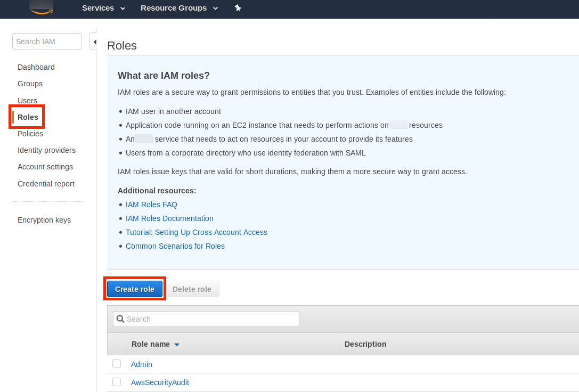Viewport: 579px width, 392px height.
Task: Select the AwsSecurityAudit role checkbox
Action: pyautogui.click(x=117, y=382)
